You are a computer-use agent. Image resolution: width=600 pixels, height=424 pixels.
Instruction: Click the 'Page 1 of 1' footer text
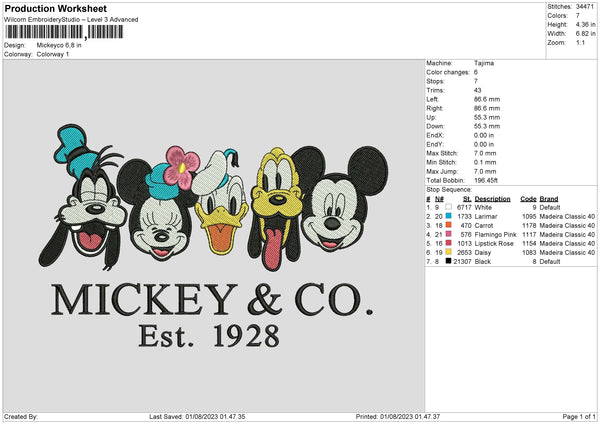pos(579,416)
